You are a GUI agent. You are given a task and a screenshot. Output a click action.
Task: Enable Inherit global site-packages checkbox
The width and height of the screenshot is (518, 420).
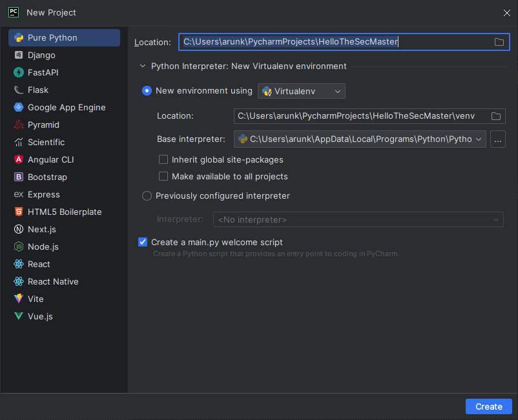point(163,160)
